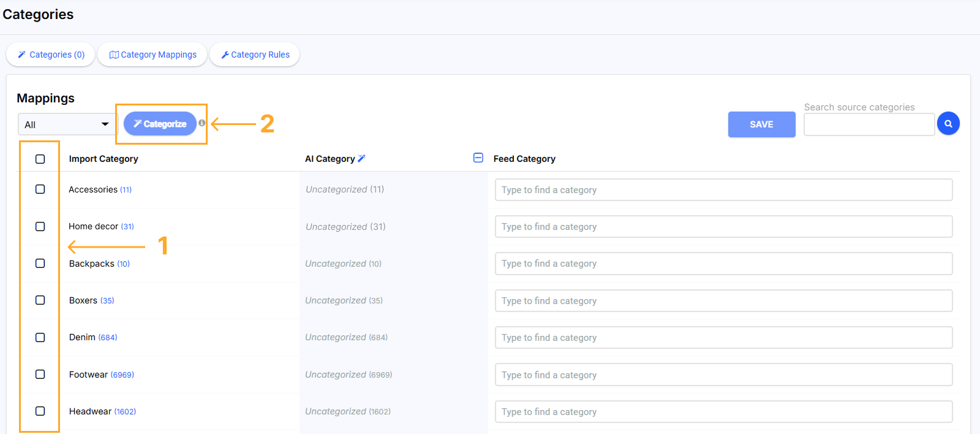Open the All filter dropdown
This screenshot has height=434, width=980.
pos(67,124)
